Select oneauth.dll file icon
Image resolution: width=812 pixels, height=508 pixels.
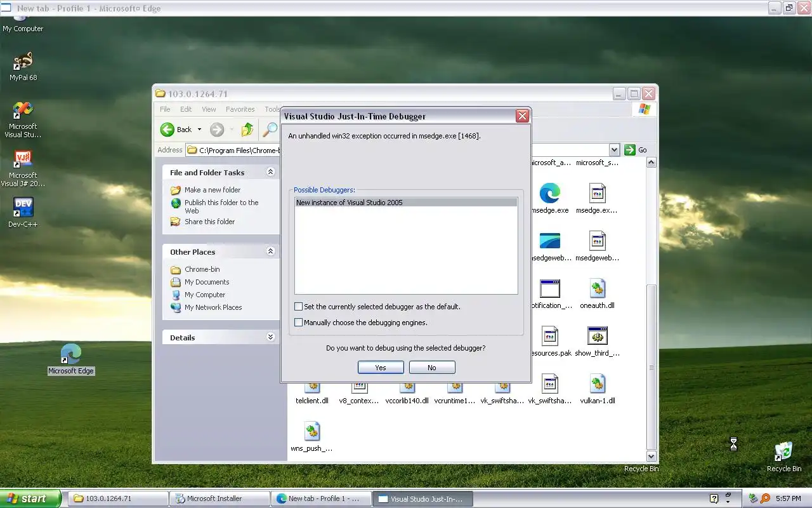(x=598, y=289)
